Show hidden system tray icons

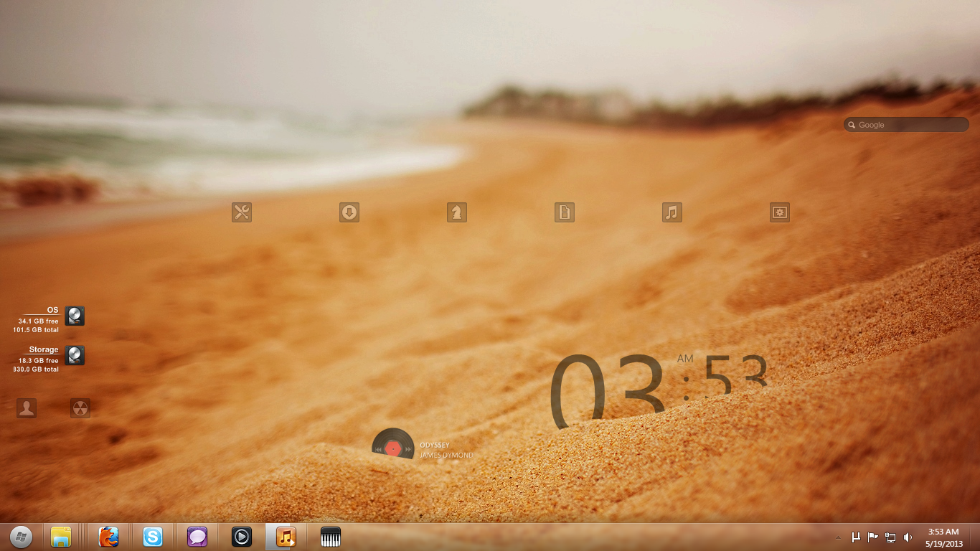pyautogui.click(x=838, y=537)
